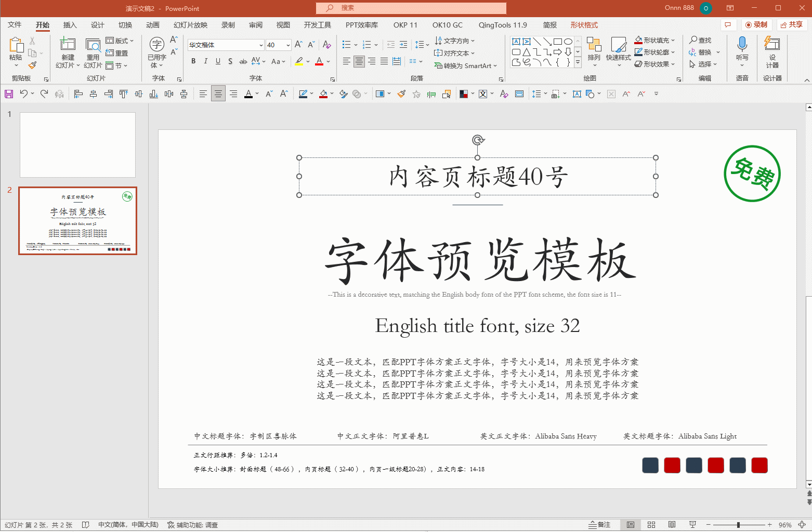Click the bullets list icon
The height and width of the screenshot is (532, 812).
[347, 45]
